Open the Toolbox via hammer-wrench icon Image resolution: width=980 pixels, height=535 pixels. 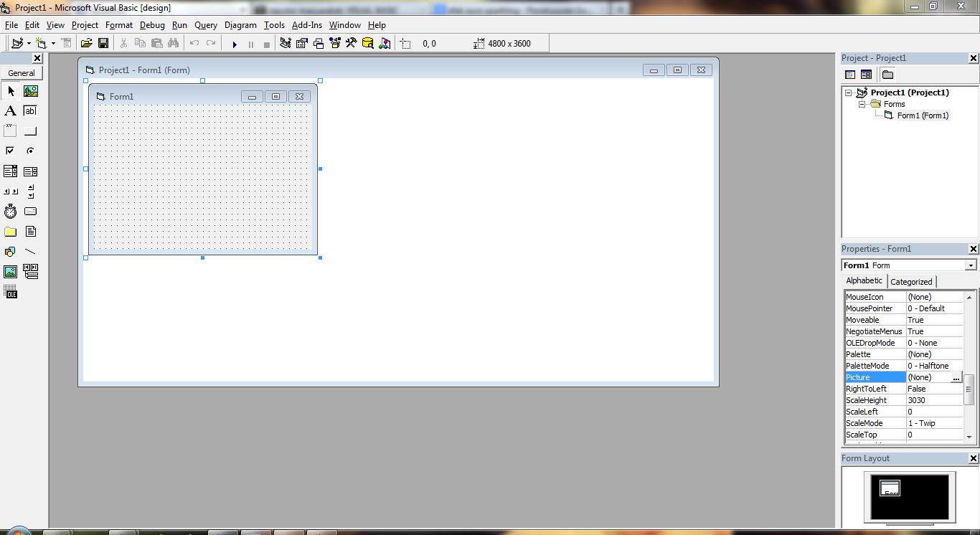(352, 44)
